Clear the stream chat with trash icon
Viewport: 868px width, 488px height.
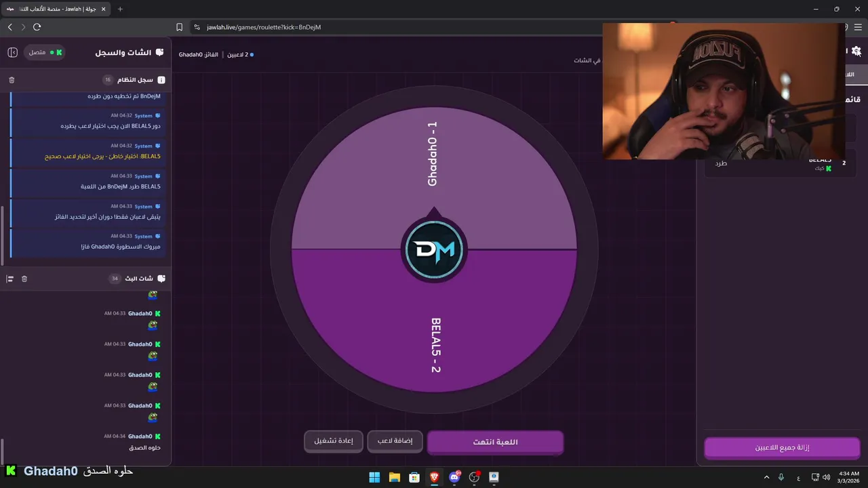point(24,279)
